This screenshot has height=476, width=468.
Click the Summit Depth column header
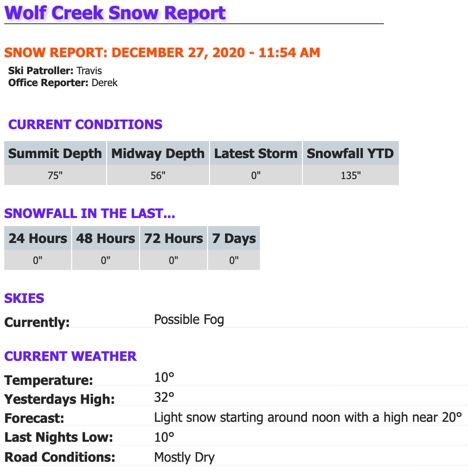coord(55,153)
